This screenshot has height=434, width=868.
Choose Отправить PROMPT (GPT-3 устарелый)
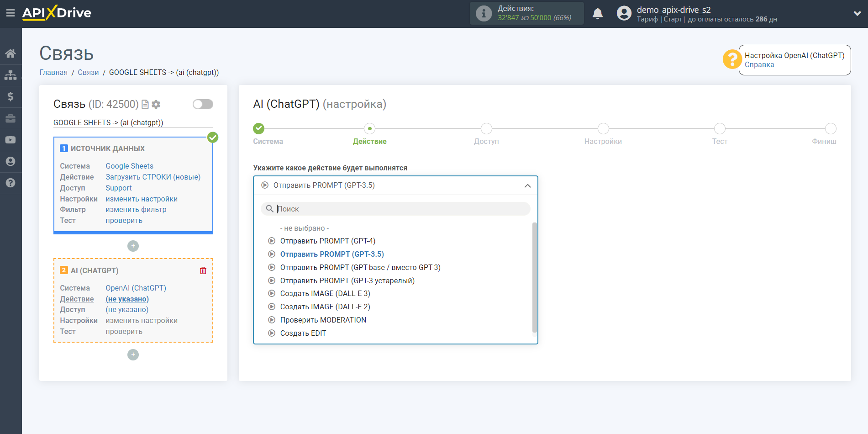[347, 281]
